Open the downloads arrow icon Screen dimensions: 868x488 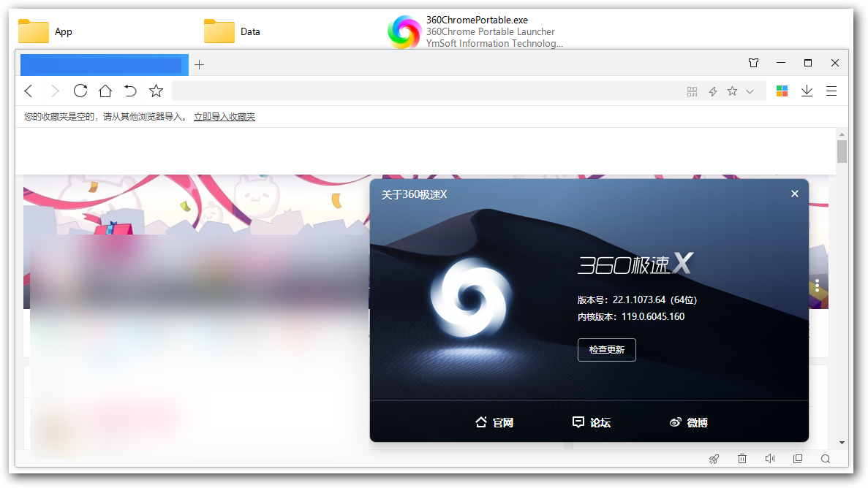tap(807, 91)
